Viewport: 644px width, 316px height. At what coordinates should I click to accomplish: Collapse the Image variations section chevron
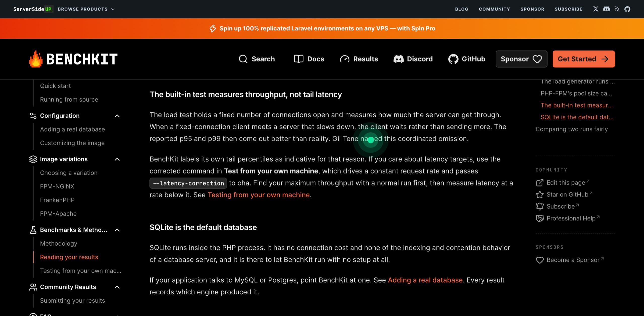coord(117,159)
